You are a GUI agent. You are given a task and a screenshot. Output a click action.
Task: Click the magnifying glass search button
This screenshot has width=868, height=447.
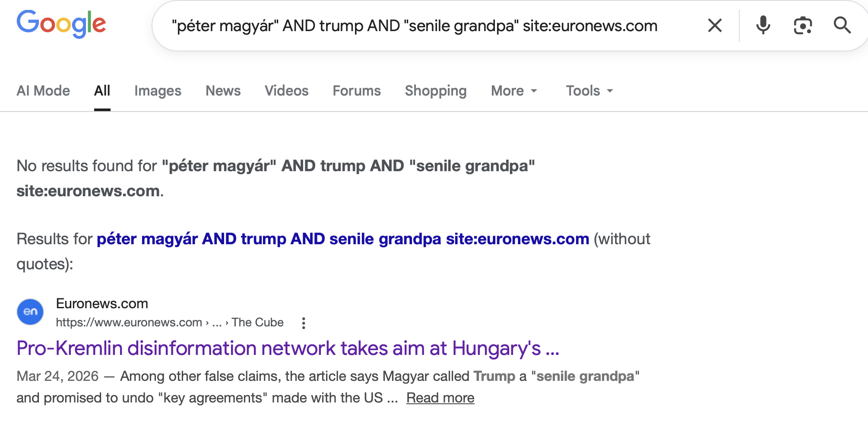pos(842,26)
